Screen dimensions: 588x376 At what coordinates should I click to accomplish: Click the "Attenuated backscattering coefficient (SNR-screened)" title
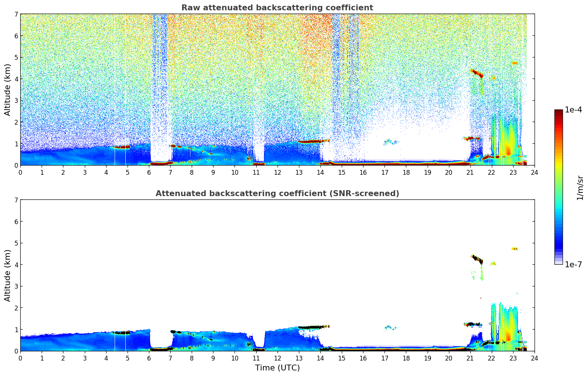click(277, 194)
